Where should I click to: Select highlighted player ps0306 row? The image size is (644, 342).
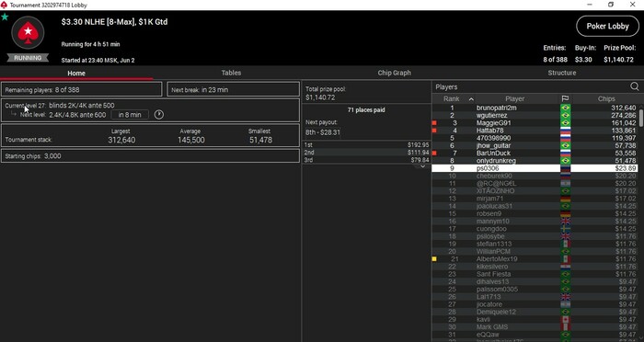point(535,168)
